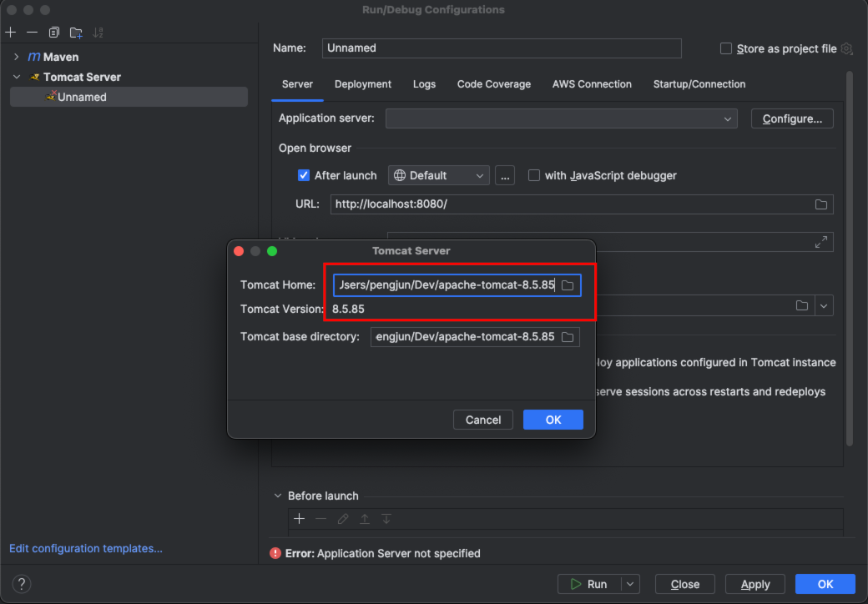This screenshot has height=604, width=868.
Task: Move Before launch task up
Action: pos(365,519)
